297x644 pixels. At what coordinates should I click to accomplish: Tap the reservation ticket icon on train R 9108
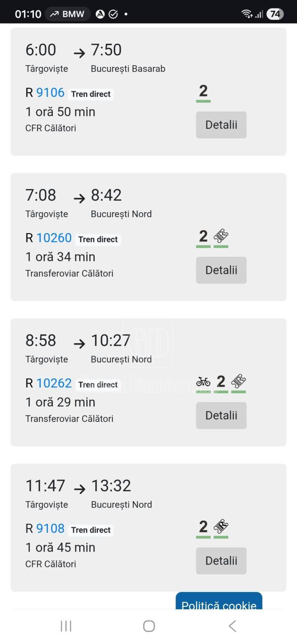[221, 527]
